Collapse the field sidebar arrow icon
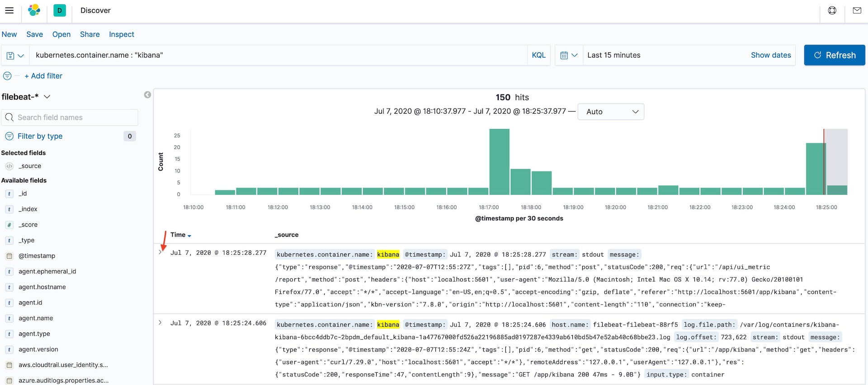The image size is (868, 385). point(147,95)
